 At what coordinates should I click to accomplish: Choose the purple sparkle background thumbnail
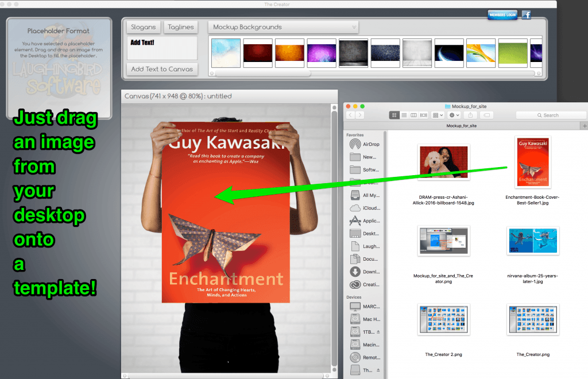[322, 53]
